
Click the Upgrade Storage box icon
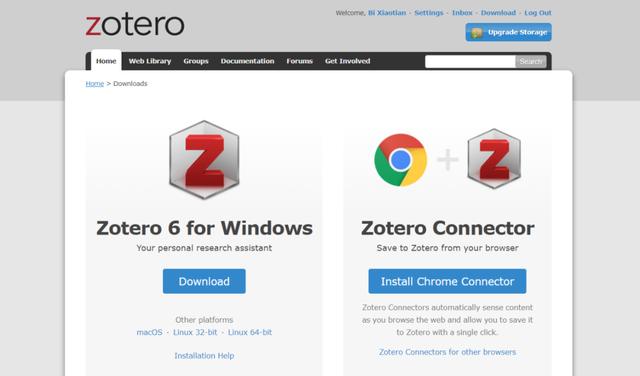(477, 33)
